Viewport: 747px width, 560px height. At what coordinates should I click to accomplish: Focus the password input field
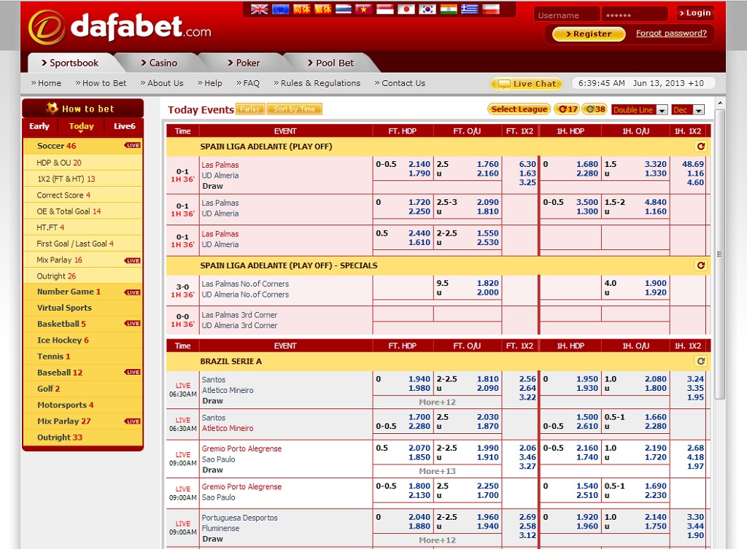coord(634,15)
